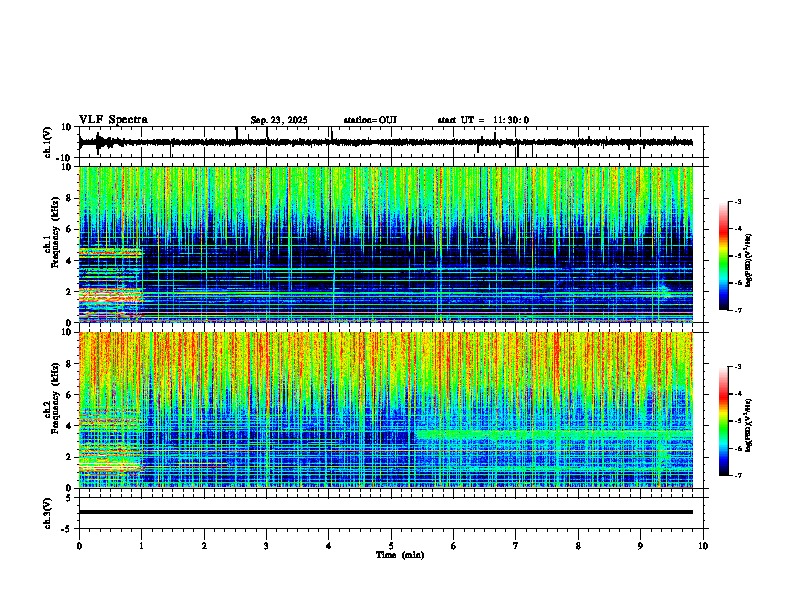Select the start UT 11:30:0 label
The width and height of the screenshot is (792, 612).
pos(483,120)
